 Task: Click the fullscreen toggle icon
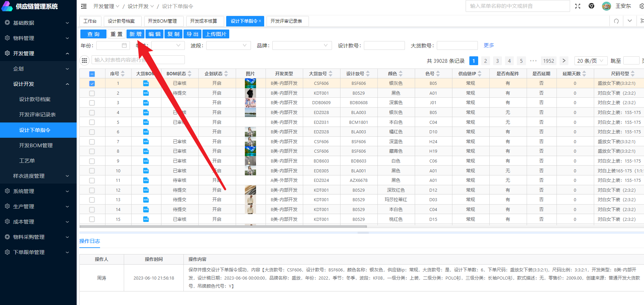[578, 6]
